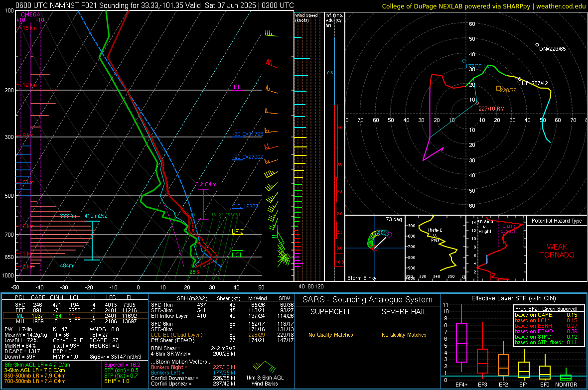Select the SFC parcel row
The height and width of the screenshot is (390, 588).
click(74, 305)
